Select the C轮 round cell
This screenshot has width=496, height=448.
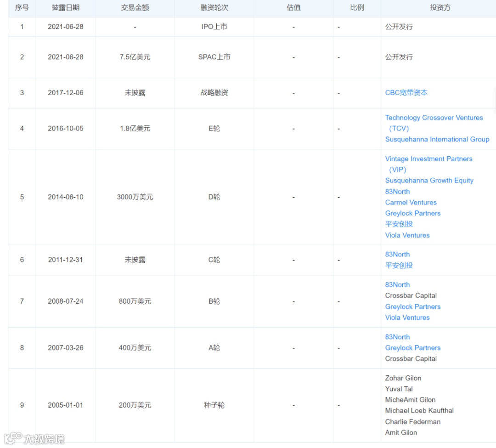[214, 260]
